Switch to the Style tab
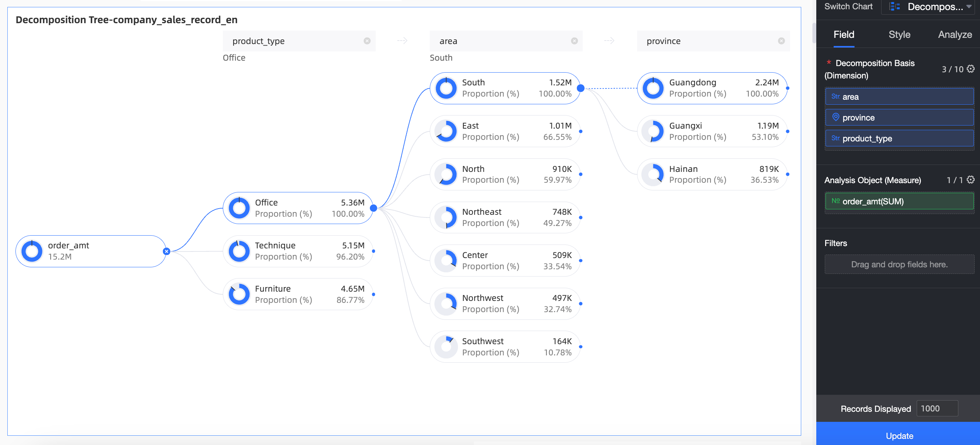 [x=899, y=35]
